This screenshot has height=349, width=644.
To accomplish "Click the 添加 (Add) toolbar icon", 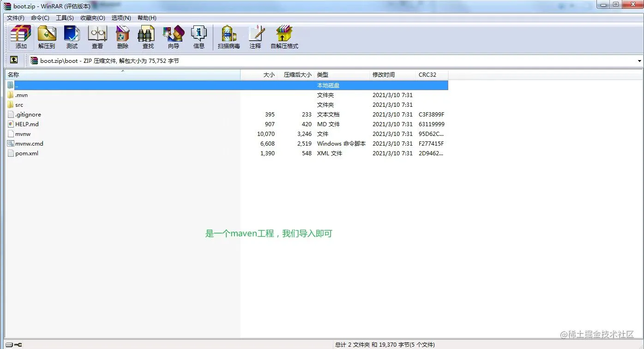I will [x=21, y=37].
